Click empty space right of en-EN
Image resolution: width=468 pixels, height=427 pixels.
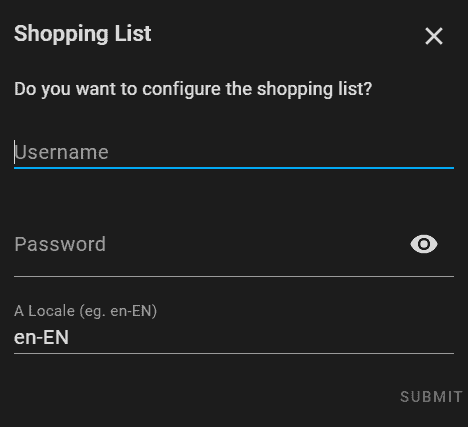coord(262,337)
